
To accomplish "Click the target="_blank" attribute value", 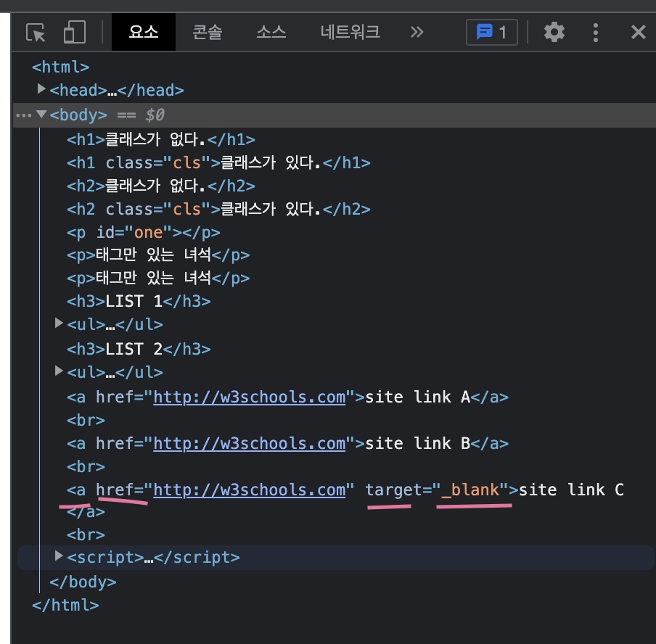I will [x=470, y=490].
